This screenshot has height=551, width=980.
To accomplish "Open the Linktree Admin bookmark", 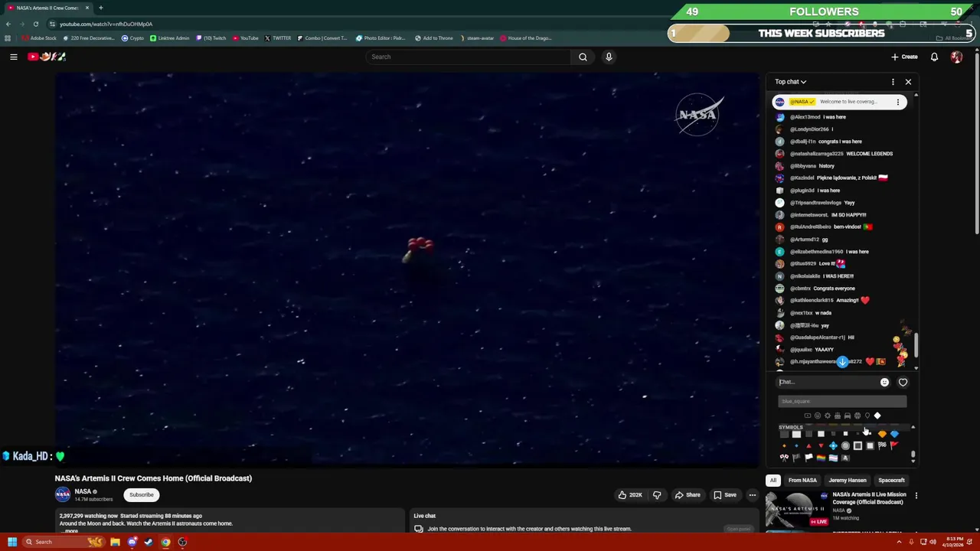I will [170, 38].
